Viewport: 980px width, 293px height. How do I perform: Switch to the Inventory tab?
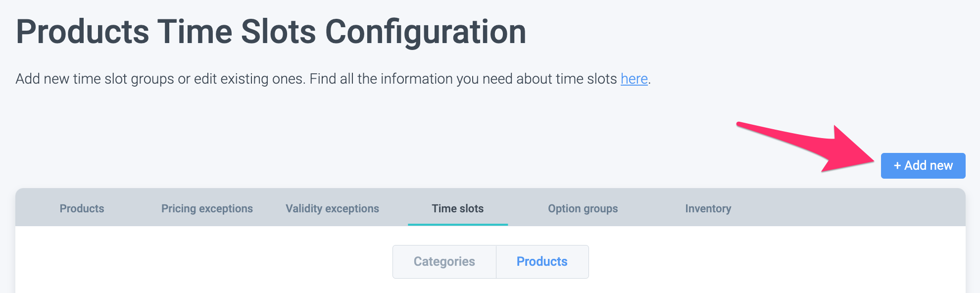[x=708, y=209]
